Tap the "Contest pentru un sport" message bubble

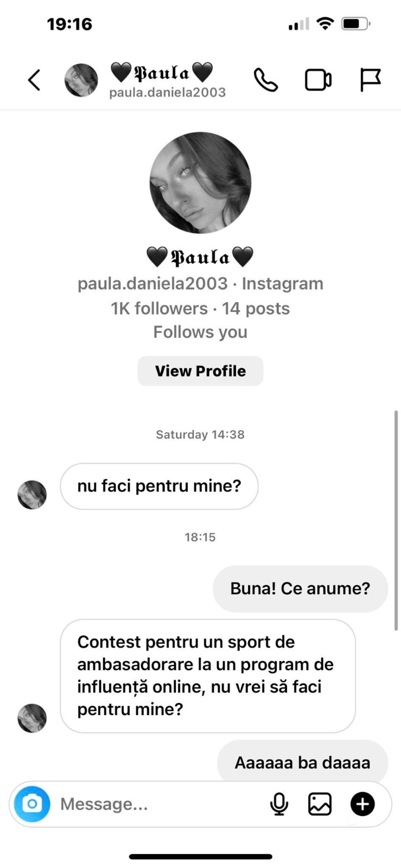(x=207, y=675)
